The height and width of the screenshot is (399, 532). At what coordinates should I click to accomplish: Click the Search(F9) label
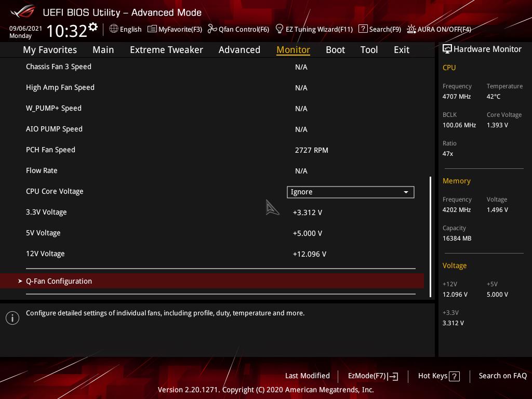point(385,29)
